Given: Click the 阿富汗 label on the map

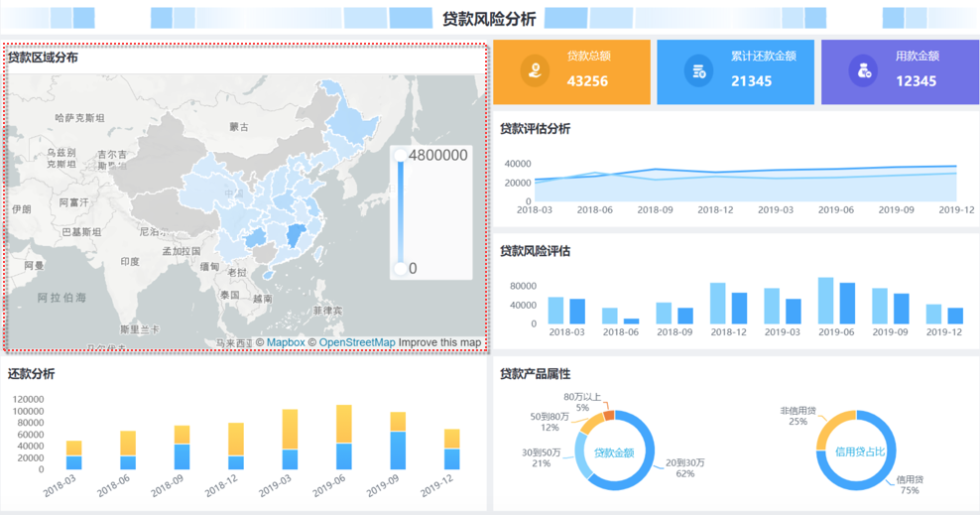Looking at the screenshot, I should pyautogui.click(x=73, y=202).
